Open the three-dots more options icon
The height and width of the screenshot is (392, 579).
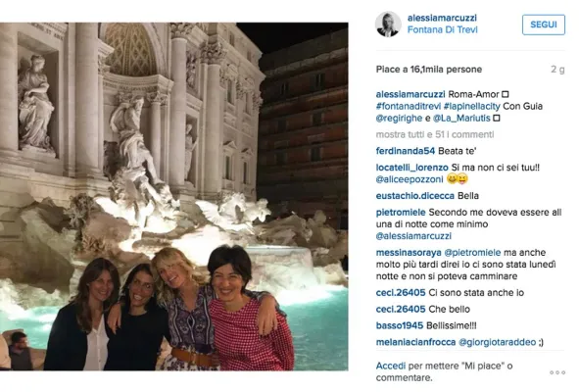pyautogui.click(x=557, y=372)
